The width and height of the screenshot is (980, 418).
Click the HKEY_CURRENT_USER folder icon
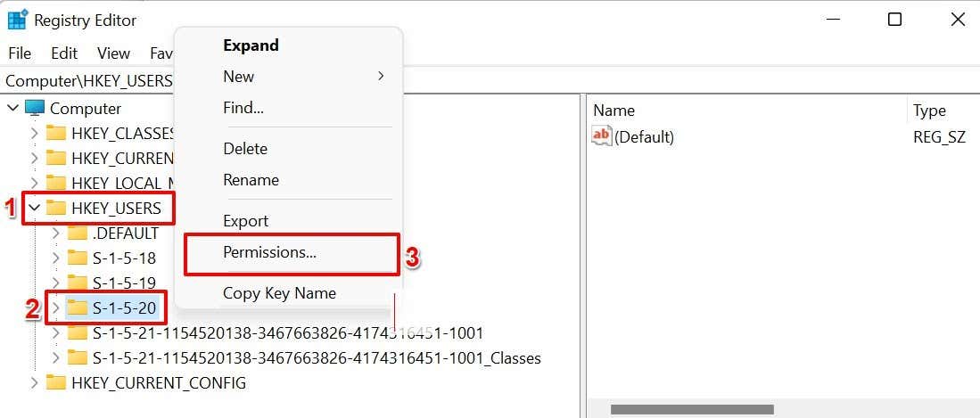(56, 158)
